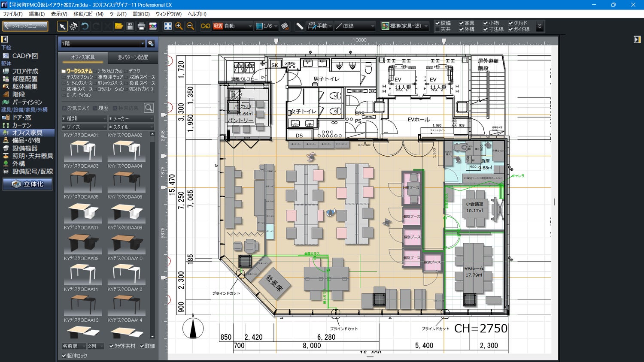Click the メインメニューへ back button

pos(25,26)
